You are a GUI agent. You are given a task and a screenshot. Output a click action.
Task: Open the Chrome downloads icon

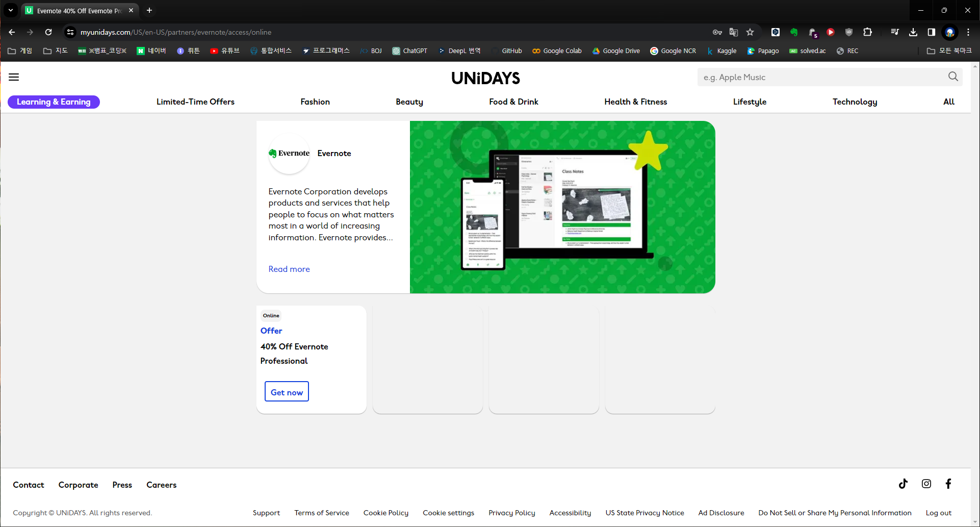(913, 32)
